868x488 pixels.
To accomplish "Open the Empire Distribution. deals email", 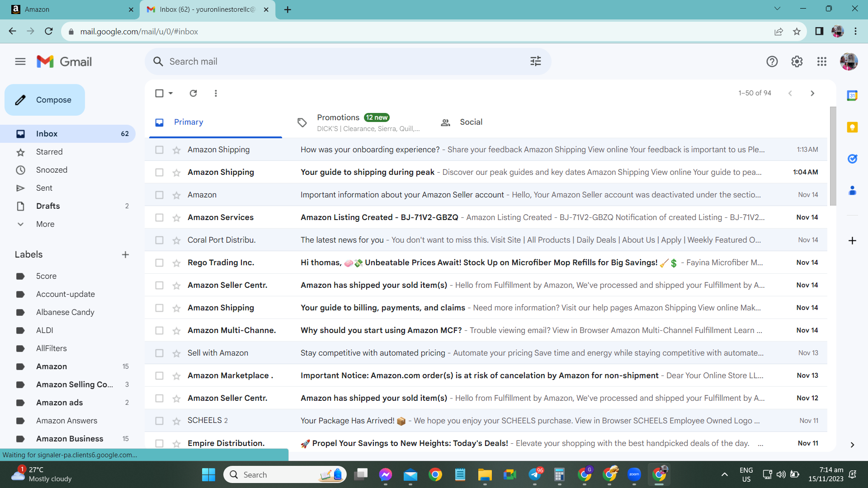I will point(486,443).
